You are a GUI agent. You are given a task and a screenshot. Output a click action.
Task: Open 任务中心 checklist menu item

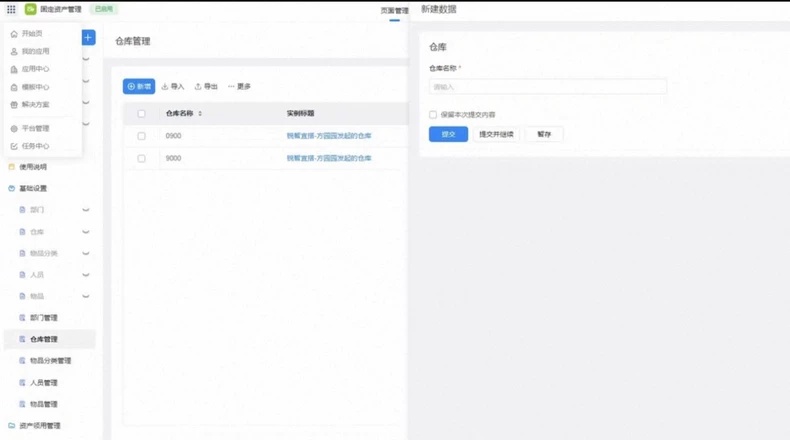30,146
